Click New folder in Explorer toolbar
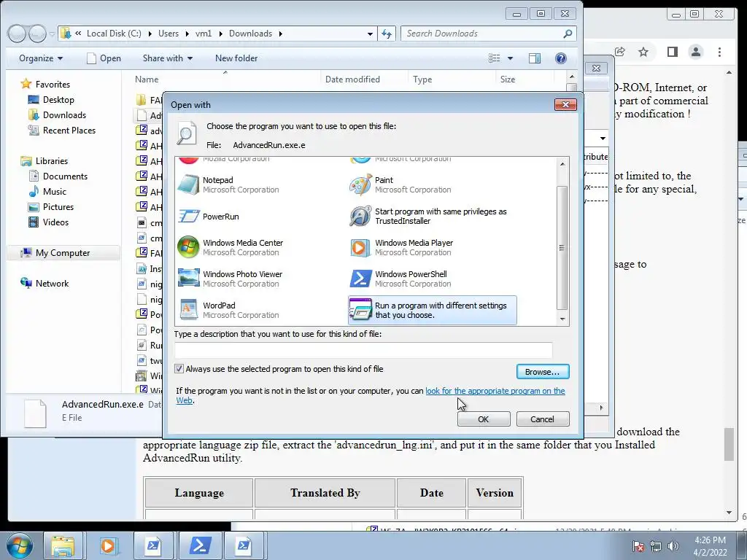Viewport: 747px width, 560px height. (x=236, y=58)
